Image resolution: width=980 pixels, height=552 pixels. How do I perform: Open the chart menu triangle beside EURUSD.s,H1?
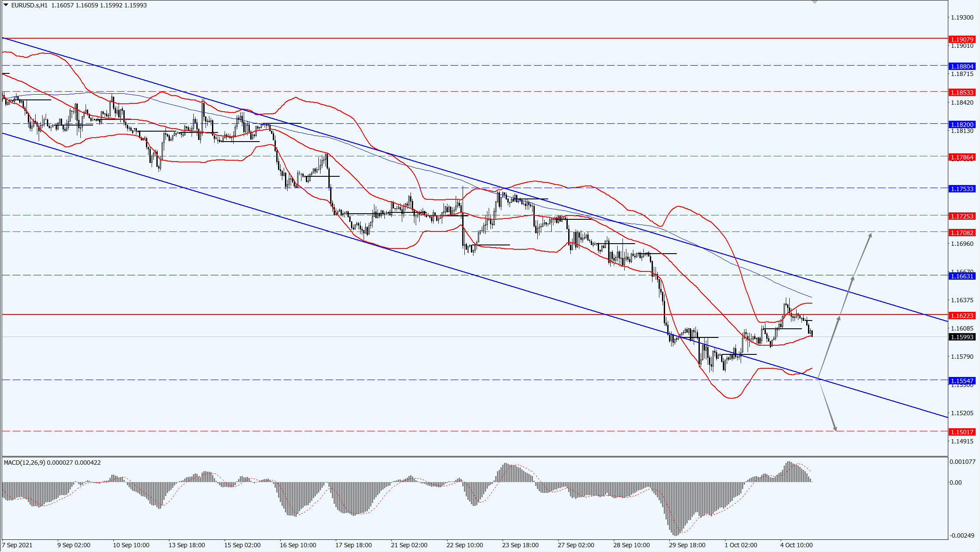pyautogui.click(x=6, y=5)
